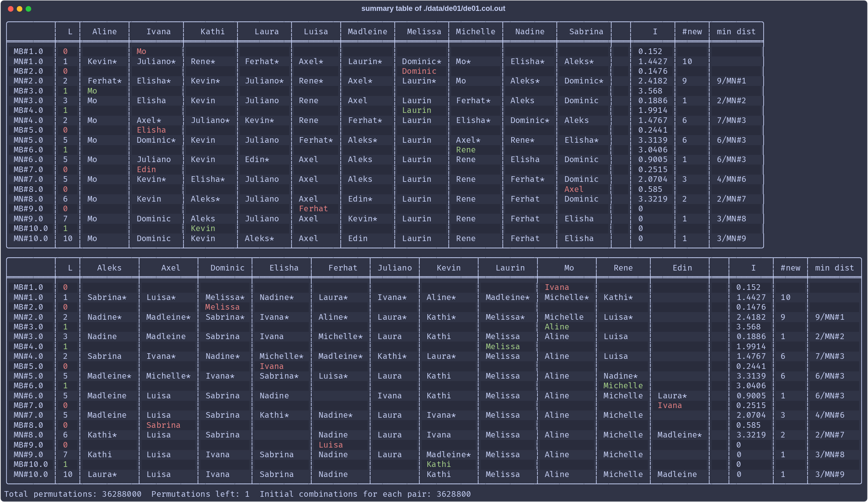Click 'Sabrina*' in bottom table MN#1.0 row
Screen dimensions: 868x502
(107, 297)
